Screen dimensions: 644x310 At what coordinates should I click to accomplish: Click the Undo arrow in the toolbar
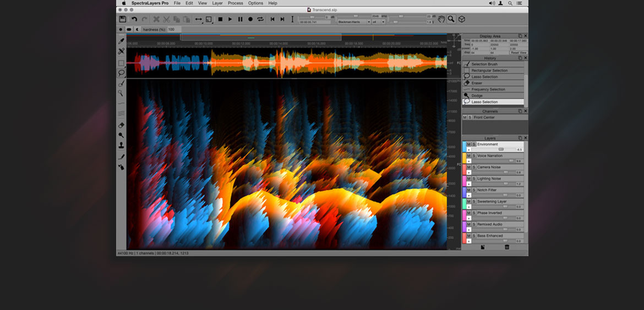134,19
